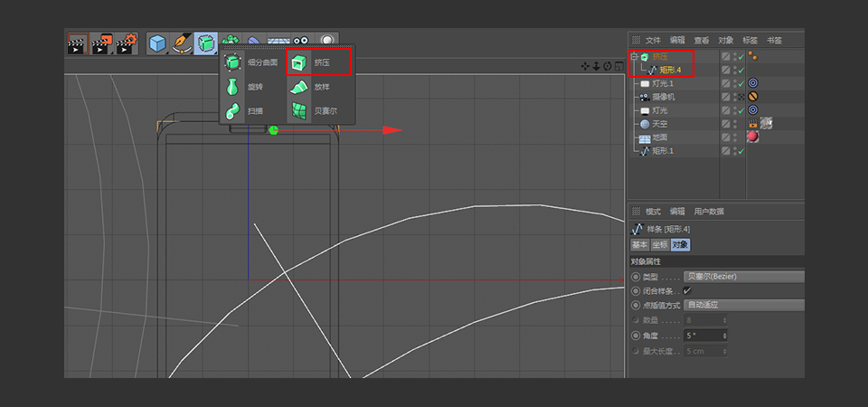
Task: Collapse the 挤压 object tree node
Action: (634, 57)
